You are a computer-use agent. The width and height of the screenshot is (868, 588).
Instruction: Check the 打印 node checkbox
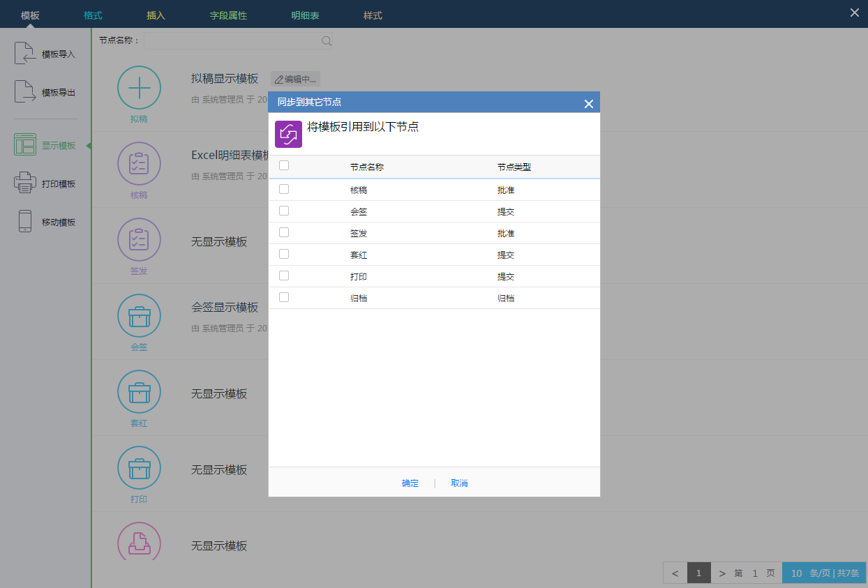[284, 276]
